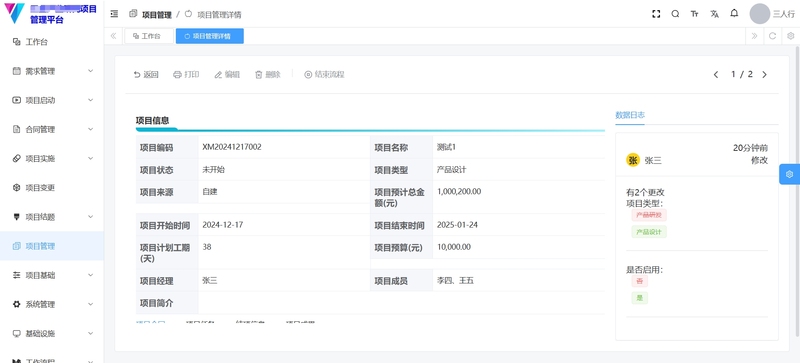Click the green 产品设计 tag in log
This screenshot has width=800, height=363.
(x=649, y=232)
